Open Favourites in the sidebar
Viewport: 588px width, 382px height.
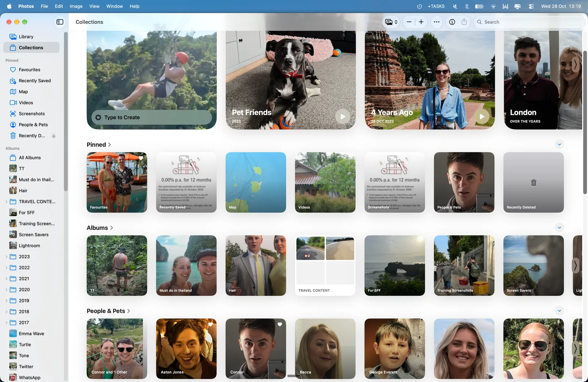[31, 70]
